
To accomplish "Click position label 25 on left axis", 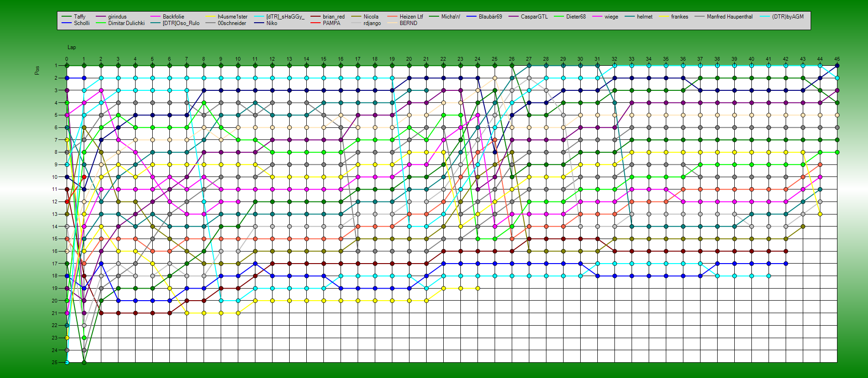I will click(55, 362).
